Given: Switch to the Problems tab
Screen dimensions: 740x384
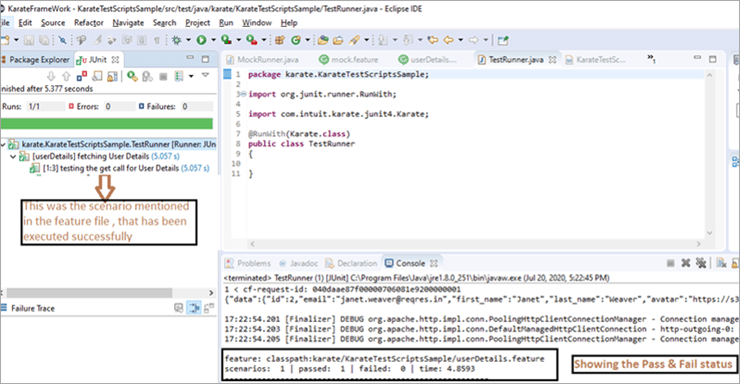Looking at the screenshot, I should pyautogui.click(x=248, y=263).
